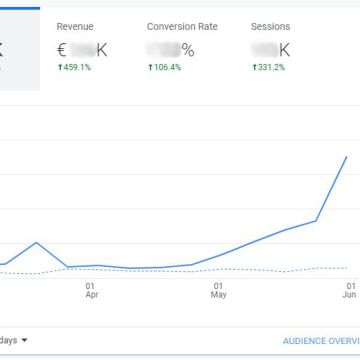Screen dimensions: 360x360
Task: Click the 106.4% conversion rate change figure
Action: click(x=167, y=67)
